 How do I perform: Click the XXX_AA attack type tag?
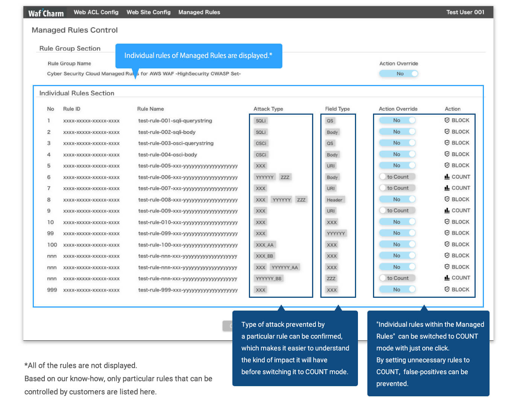pos(265,245)
